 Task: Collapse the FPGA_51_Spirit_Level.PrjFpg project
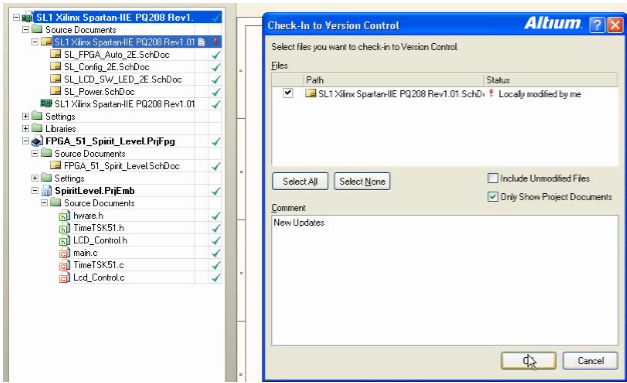pyautogui.click(x=26, y=141)
